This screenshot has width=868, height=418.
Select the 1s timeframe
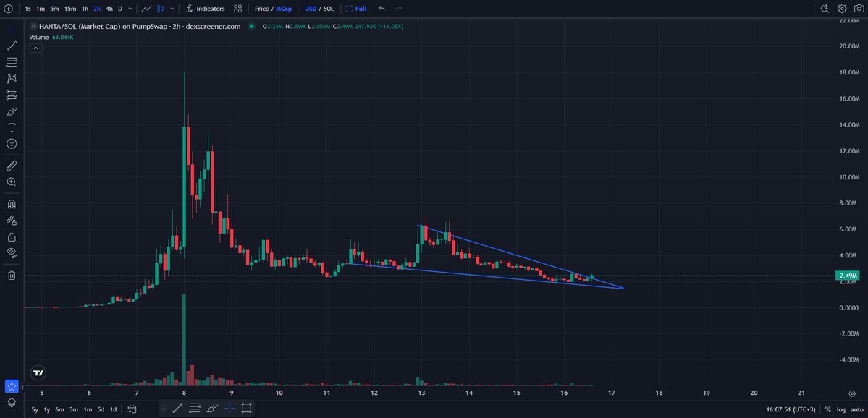[x=28, y=9]
